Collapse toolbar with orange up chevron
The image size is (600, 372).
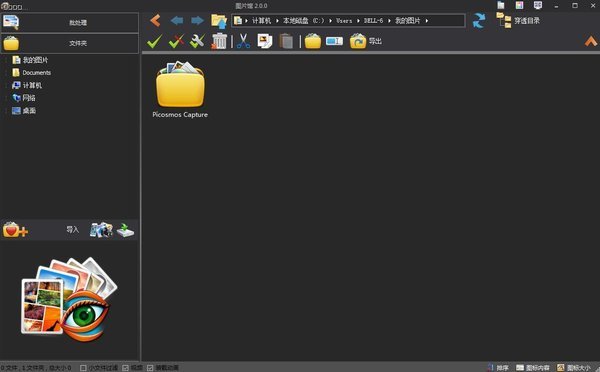591,41
